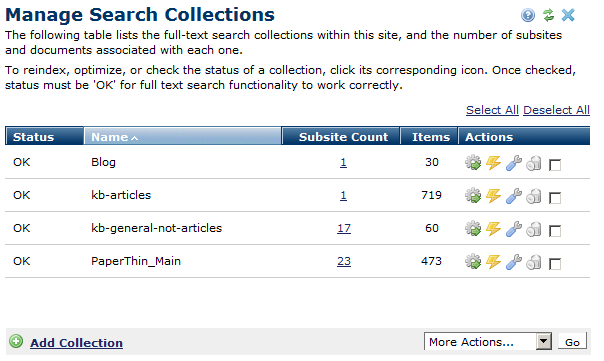Click the gear reindex icon for PaperThin_Main
This screenshot has height=361, width=604.
pos(473,262)
